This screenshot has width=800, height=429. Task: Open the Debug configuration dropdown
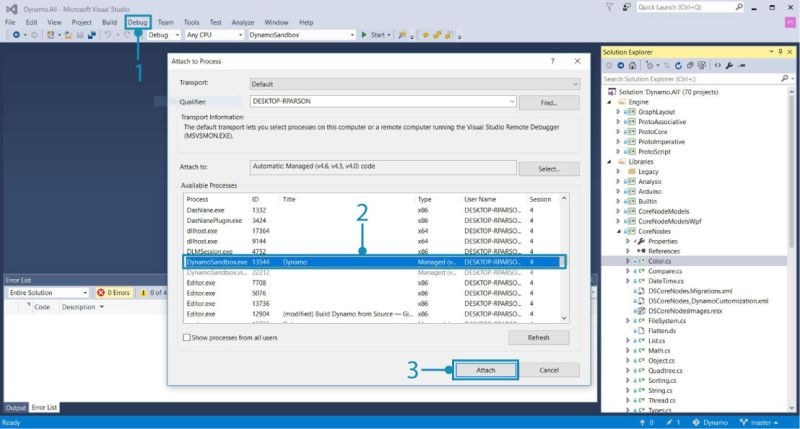click(x=177, y=35)
